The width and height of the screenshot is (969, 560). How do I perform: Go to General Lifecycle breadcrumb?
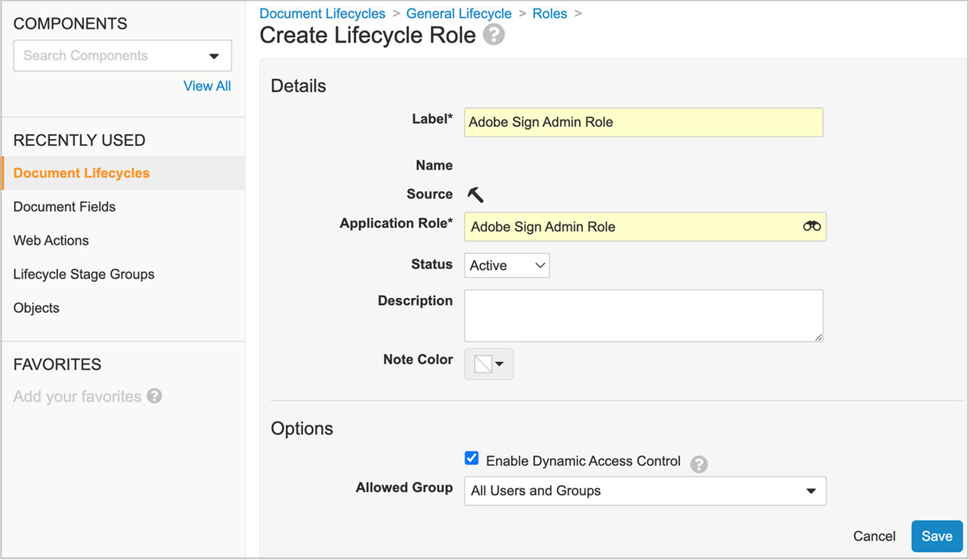(x=459, y=14)
